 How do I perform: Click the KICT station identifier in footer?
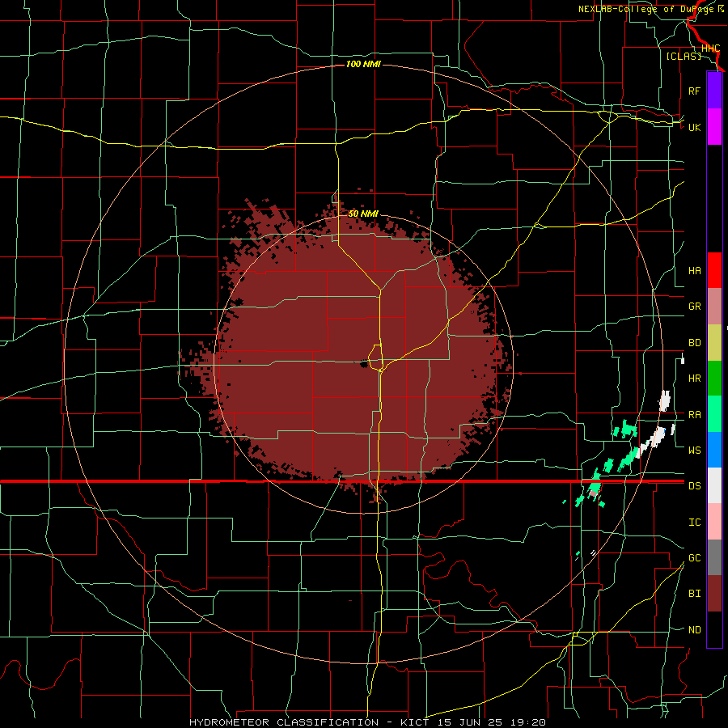[x=415, y=722]
